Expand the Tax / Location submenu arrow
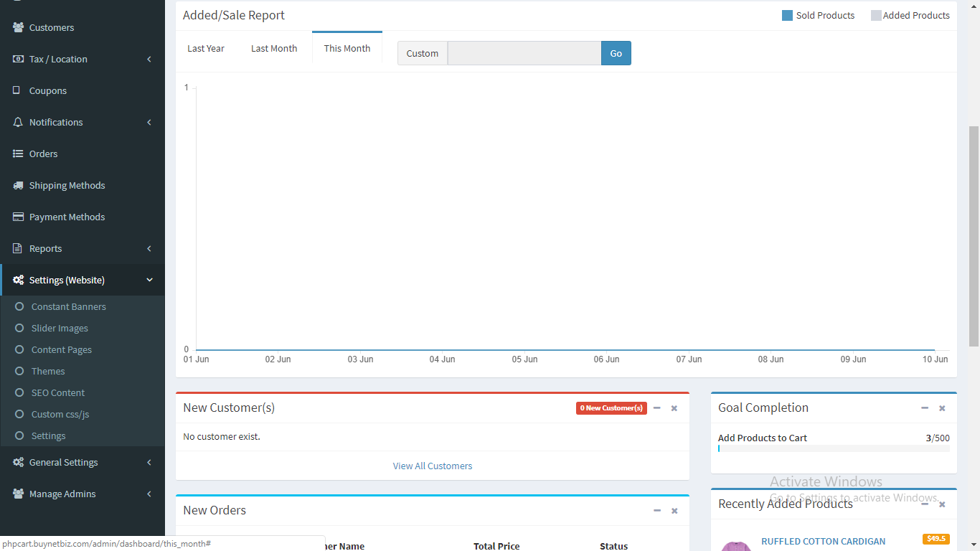 click(149, 59)
